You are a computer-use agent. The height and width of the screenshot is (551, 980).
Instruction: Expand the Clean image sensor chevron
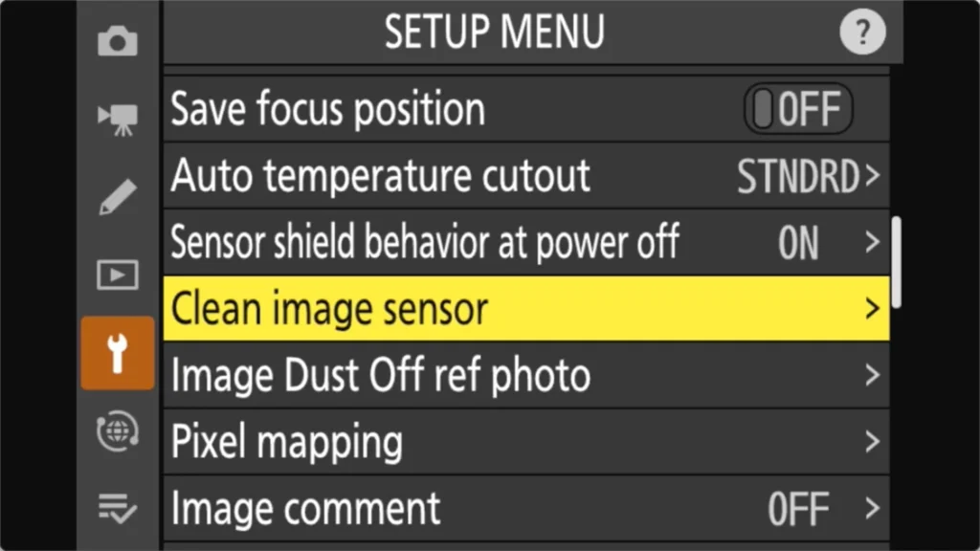pos(871,309)
